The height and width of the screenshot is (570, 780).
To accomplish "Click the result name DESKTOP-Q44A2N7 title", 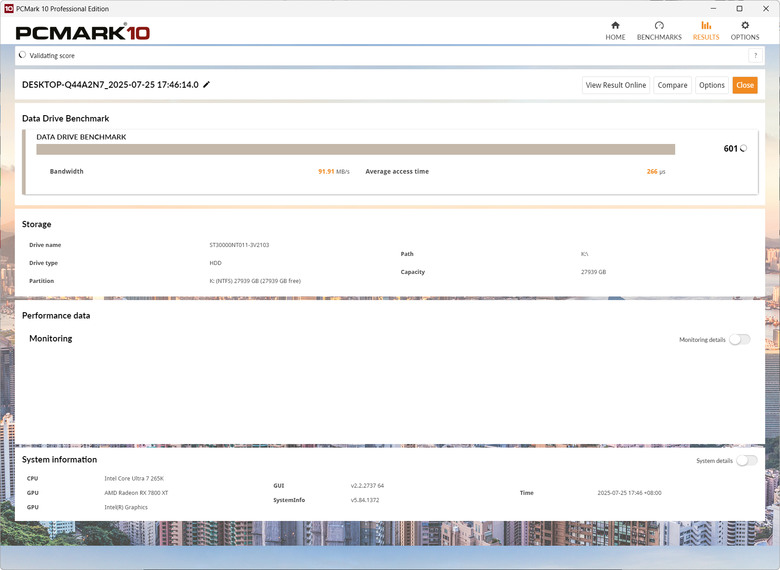I will coord(110,85).
